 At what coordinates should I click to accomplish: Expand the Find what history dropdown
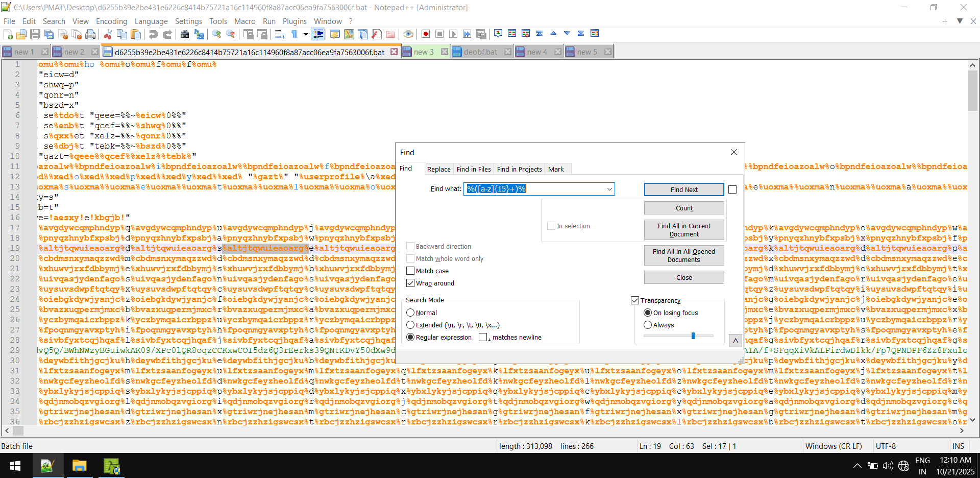(x=609, y=189)
